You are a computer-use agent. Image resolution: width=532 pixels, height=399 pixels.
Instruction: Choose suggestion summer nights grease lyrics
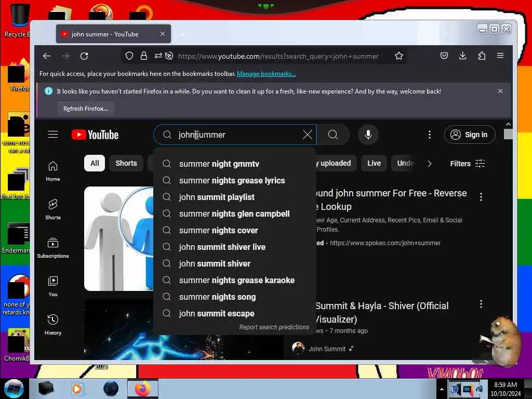(x=235, y=180)
